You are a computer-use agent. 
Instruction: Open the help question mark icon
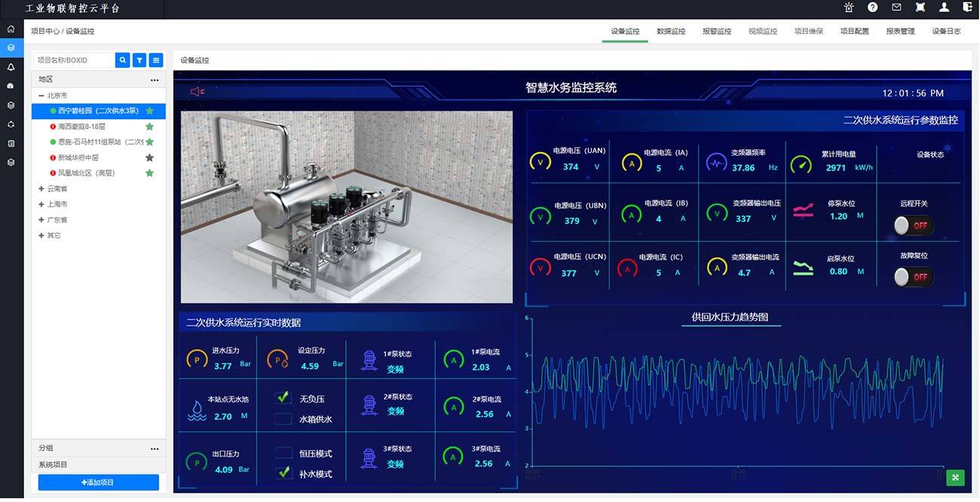click(872, 8)
